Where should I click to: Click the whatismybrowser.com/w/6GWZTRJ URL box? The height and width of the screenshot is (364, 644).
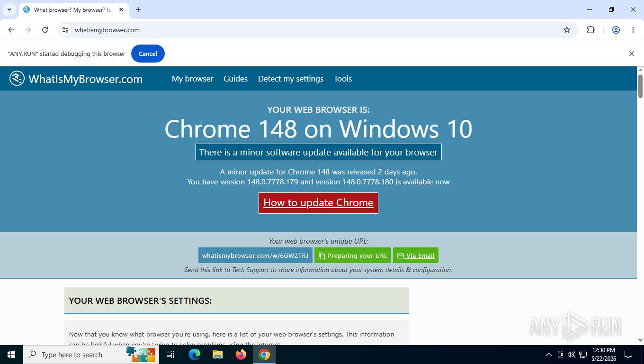click(255, 255)
